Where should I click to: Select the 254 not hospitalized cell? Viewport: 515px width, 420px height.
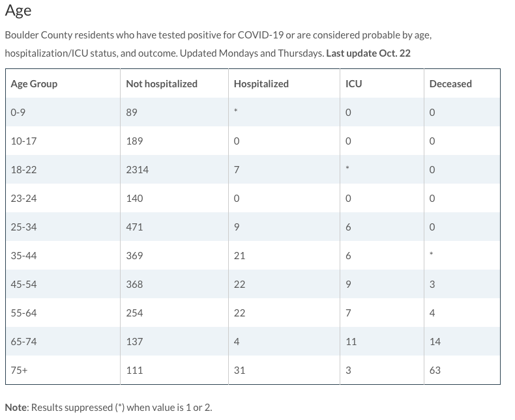point(134,313)
